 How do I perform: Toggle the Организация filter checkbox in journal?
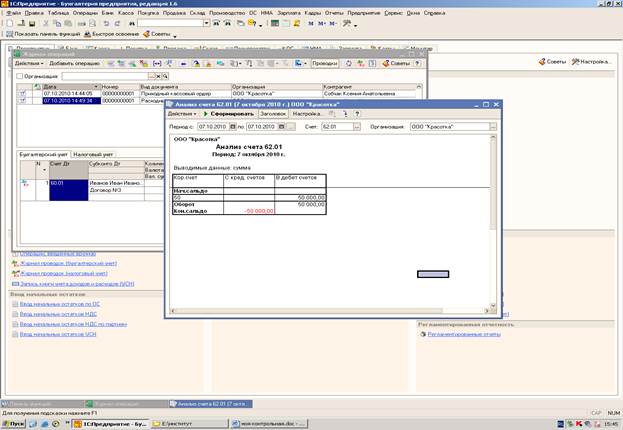point(19,76)
